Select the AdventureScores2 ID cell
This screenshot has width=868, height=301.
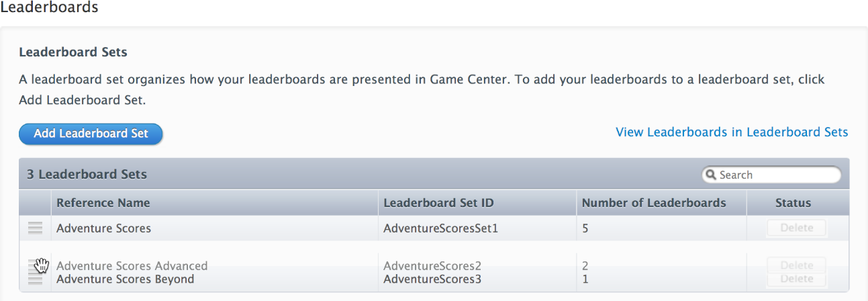[x=432, y=265]
